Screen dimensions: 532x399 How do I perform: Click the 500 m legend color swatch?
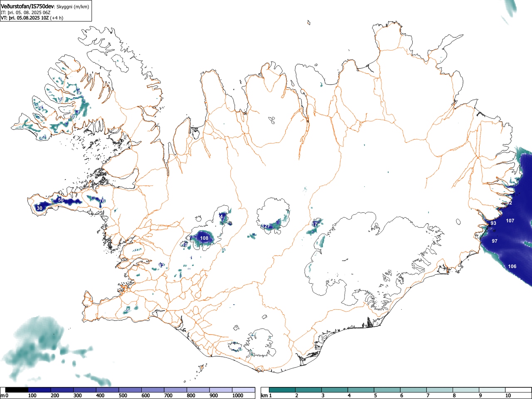click(x=130, y=390)
